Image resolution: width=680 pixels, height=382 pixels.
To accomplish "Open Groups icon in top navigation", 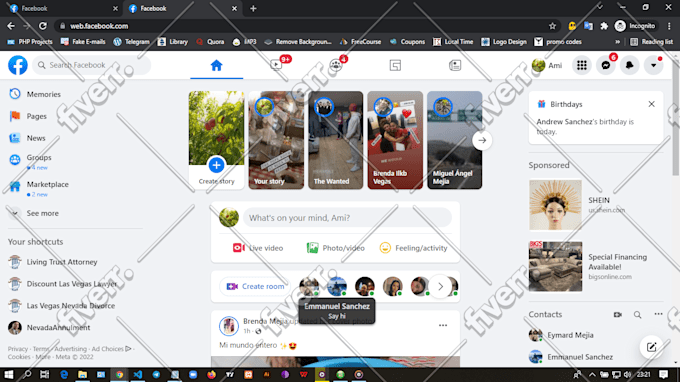I will [336, 65].
